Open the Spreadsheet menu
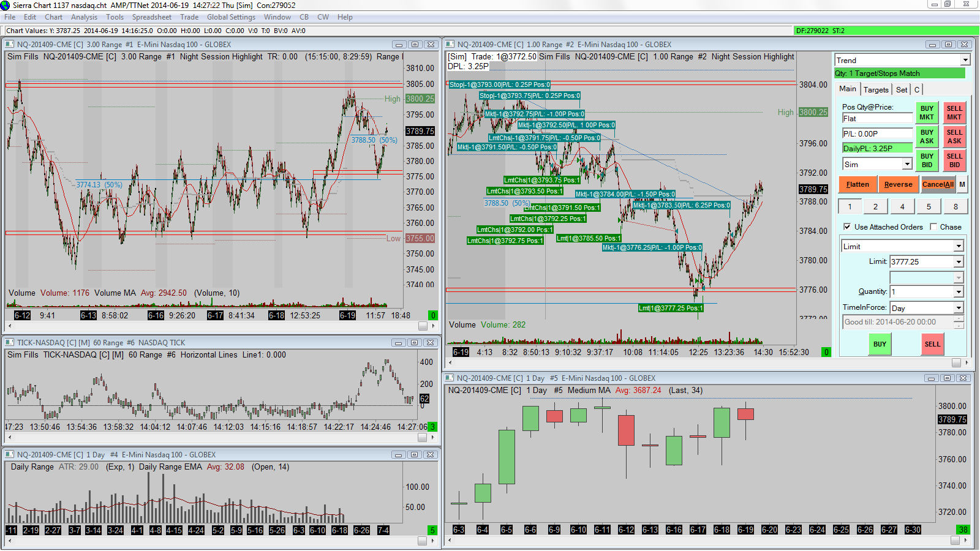The height and width of the screenshot is (551, 980). coord(152,17)
